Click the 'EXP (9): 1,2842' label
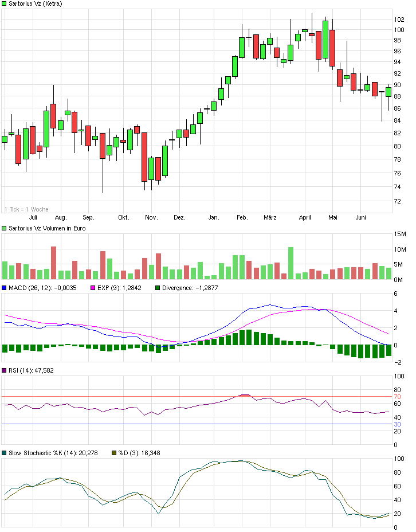This screenshot has width=416, height=532. [x=119, y=288]
